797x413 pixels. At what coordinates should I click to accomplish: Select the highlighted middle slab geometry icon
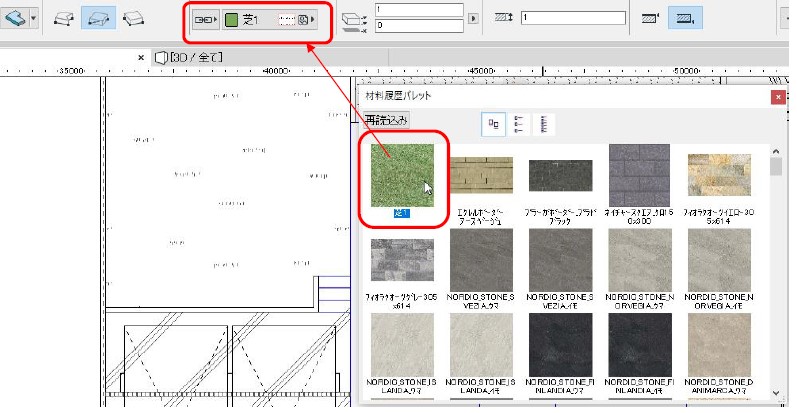97,18
